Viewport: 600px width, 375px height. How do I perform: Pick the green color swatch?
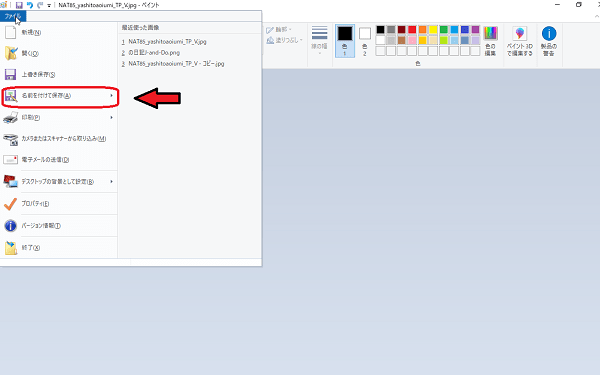(444, 30)
